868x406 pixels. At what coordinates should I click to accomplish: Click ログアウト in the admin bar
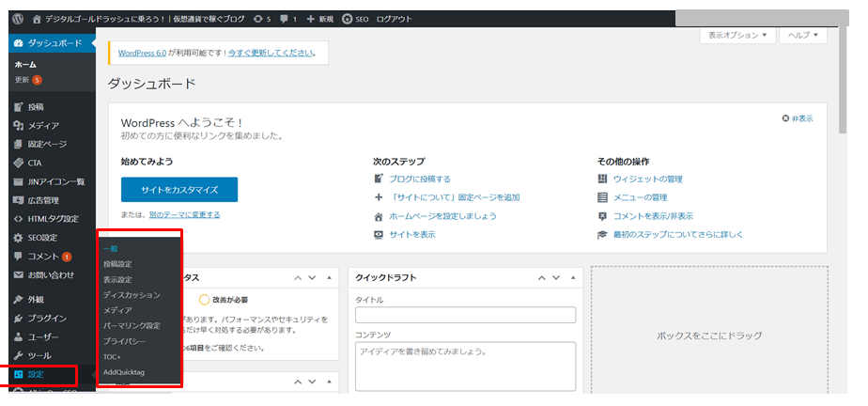pos(395,19)
